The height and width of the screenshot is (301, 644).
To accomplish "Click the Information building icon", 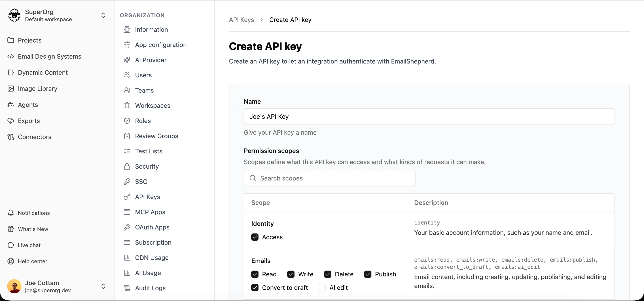I will [x=127, y=30].
